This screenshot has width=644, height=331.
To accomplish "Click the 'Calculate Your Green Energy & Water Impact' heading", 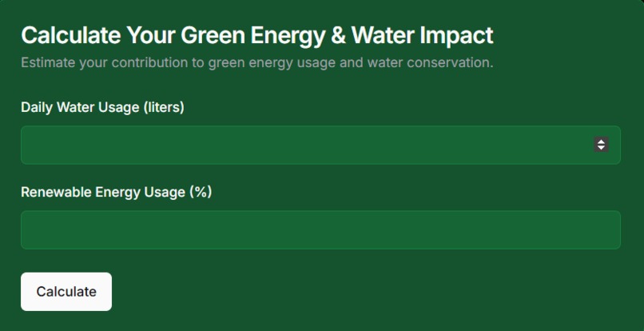I will pos(257,35).
